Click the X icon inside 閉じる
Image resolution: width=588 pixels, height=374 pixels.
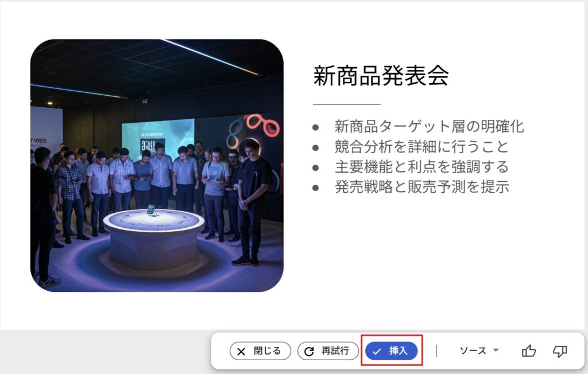point(241,352)
